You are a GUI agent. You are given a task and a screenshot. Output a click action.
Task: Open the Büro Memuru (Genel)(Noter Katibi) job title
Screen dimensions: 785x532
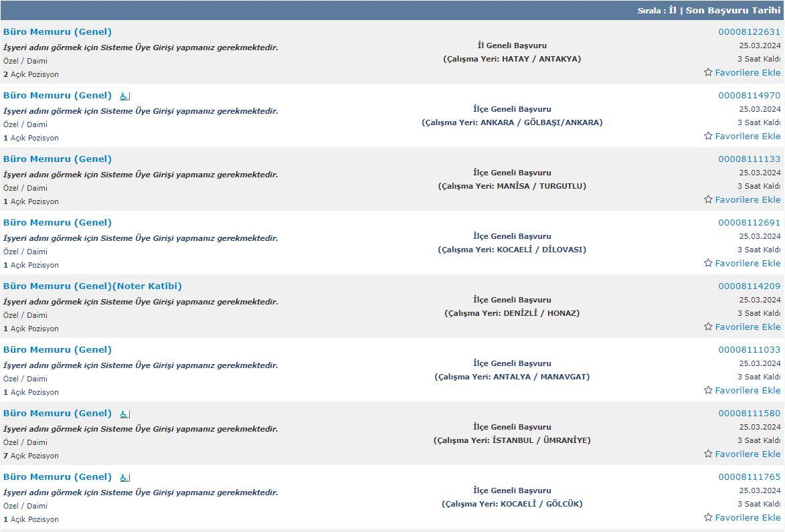[x=92, y=286]
